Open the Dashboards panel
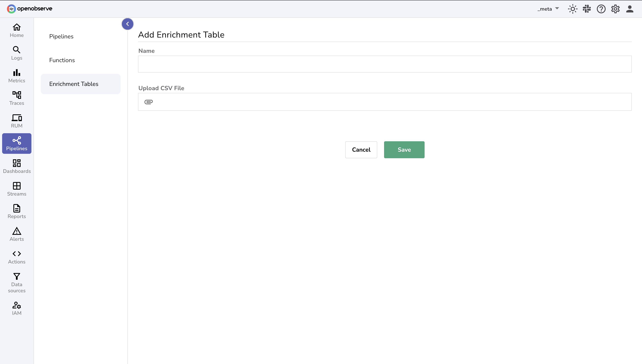 [17, 166]
